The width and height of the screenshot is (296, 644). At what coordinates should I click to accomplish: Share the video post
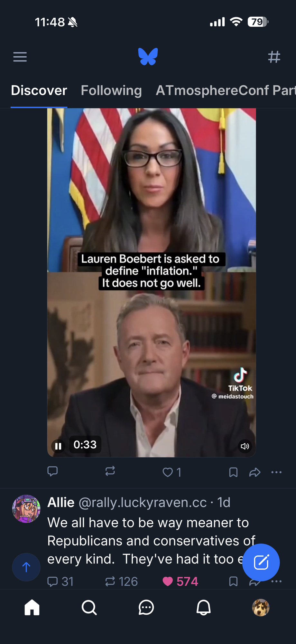coord(255,472)
